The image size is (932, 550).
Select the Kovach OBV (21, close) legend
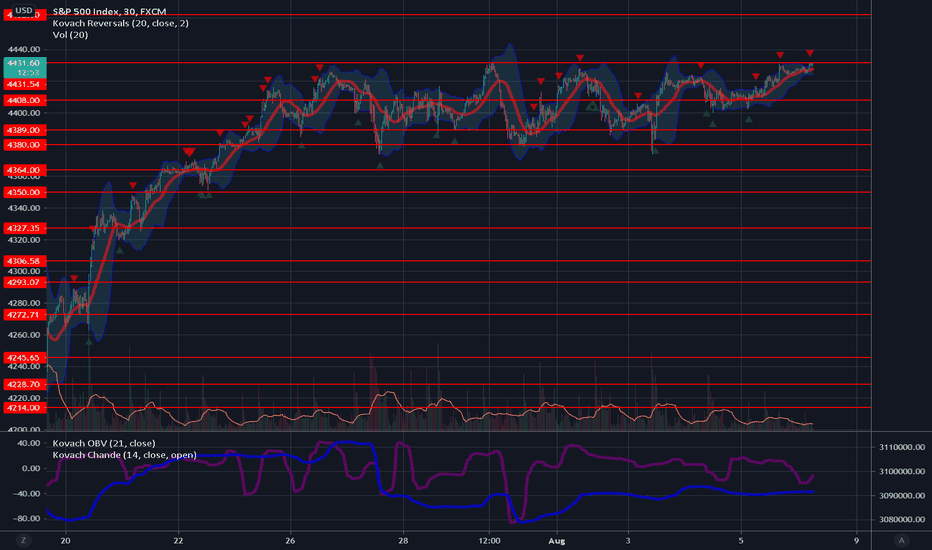tap(104, 443)
